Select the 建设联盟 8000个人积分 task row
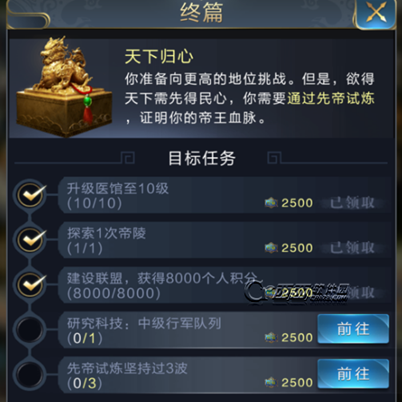402x402 pixels. coord(224,285)
